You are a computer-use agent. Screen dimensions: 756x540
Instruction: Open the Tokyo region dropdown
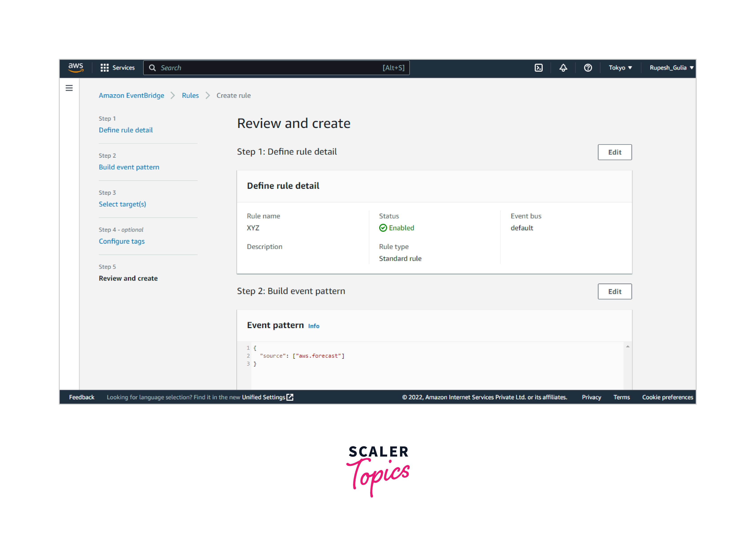620,68
